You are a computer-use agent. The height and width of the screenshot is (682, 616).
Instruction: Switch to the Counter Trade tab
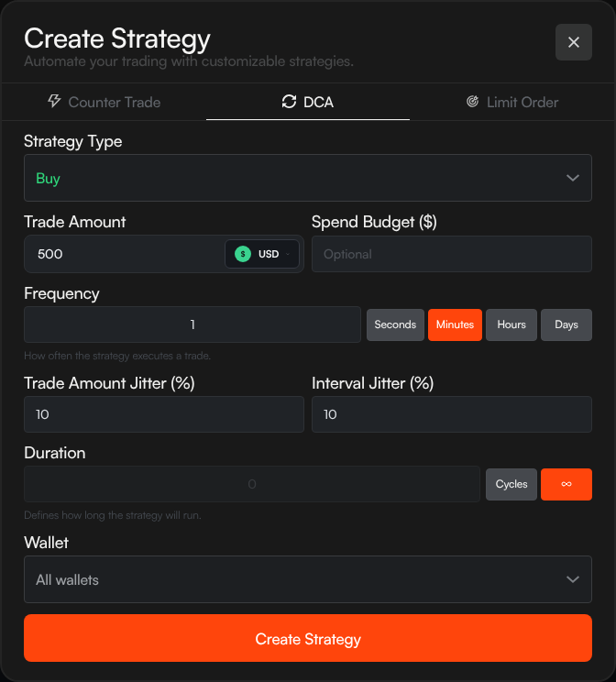tap(104, 102)
